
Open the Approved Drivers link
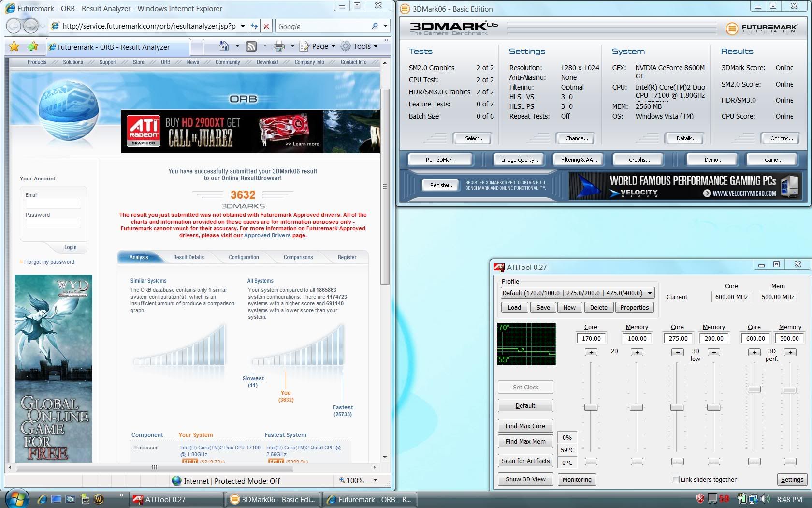tap(267, 235)
